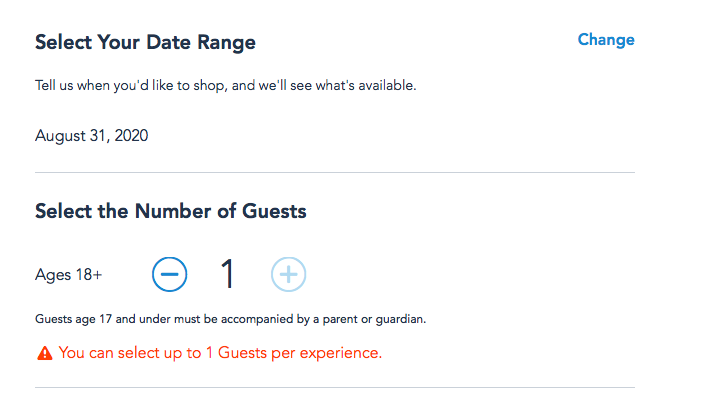Click the divider line below the date
This screenshot has width=715, height=403.
(335, 172)
